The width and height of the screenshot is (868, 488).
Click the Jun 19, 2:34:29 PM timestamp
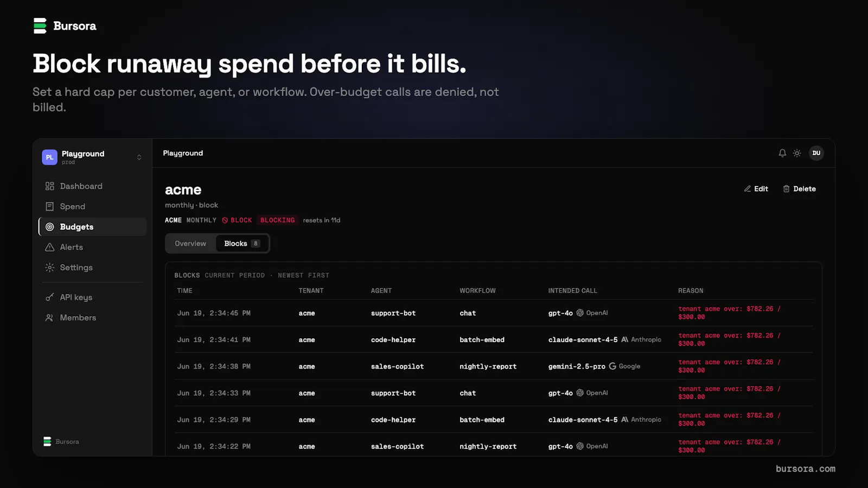(x=214, y=420)
